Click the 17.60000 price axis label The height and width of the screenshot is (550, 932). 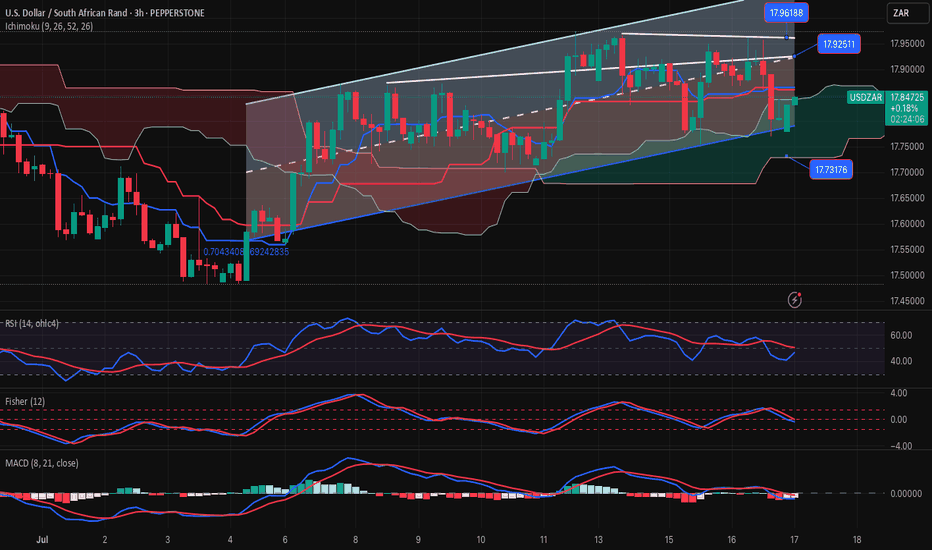click(x=907, y=224)
